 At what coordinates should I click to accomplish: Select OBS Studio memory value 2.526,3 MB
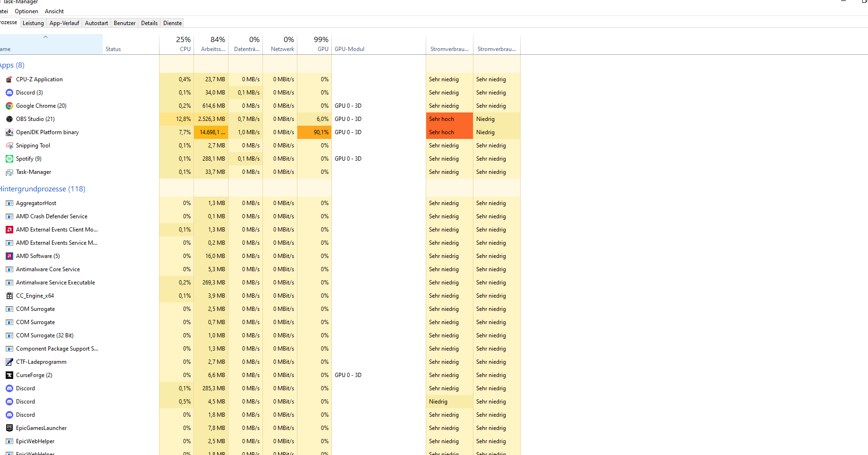coord(211,119)
